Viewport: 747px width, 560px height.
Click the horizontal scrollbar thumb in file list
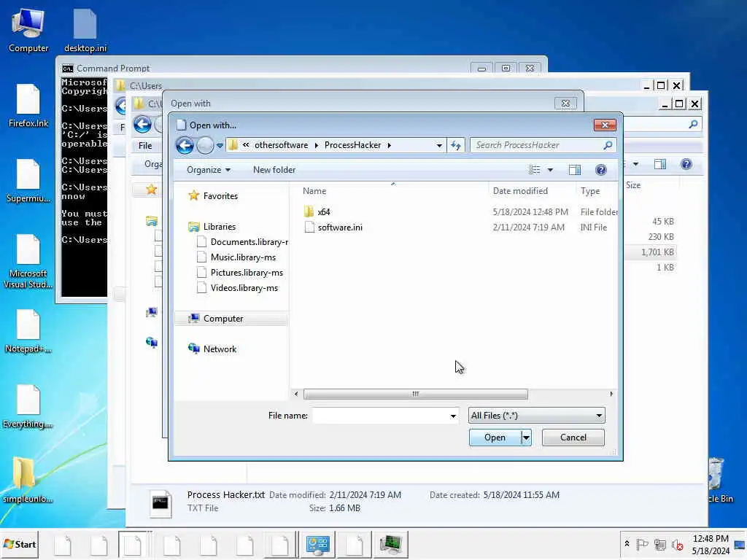[x=415, y=394]
